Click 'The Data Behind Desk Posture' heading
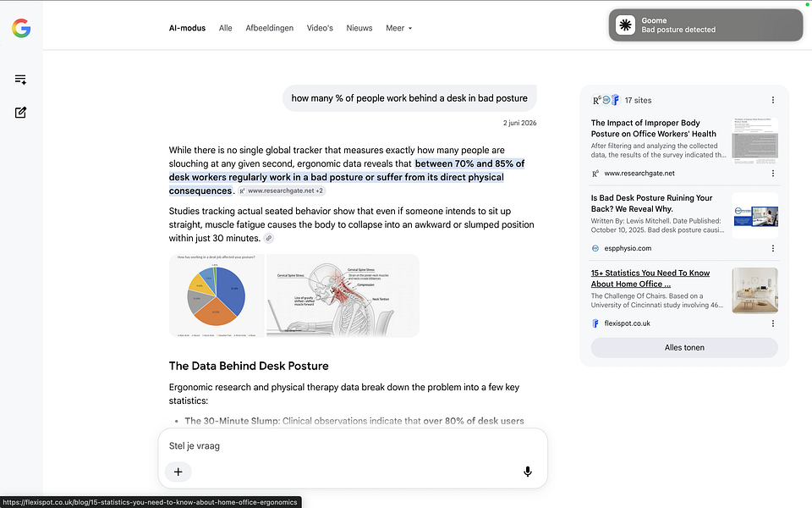The width and height of the screenshot is (812, 508). (x=249, y=366)
